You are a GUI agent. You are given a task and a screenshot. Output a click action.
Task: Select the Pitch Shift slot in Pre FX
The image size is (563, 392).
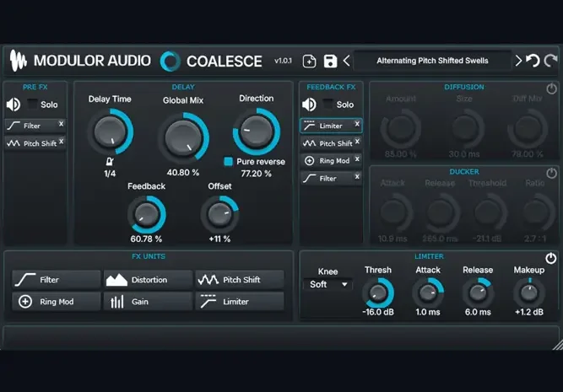(x=35, y=143)
